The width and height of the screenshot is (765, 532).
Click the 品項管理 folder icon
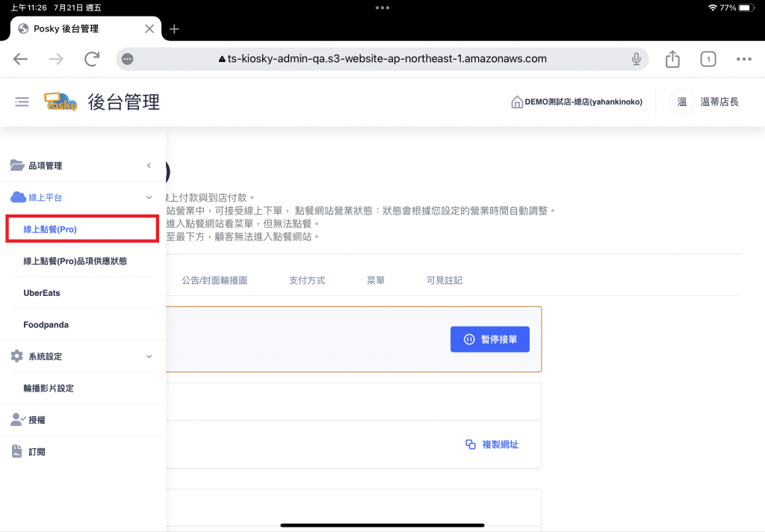click(x=17, y=165)
